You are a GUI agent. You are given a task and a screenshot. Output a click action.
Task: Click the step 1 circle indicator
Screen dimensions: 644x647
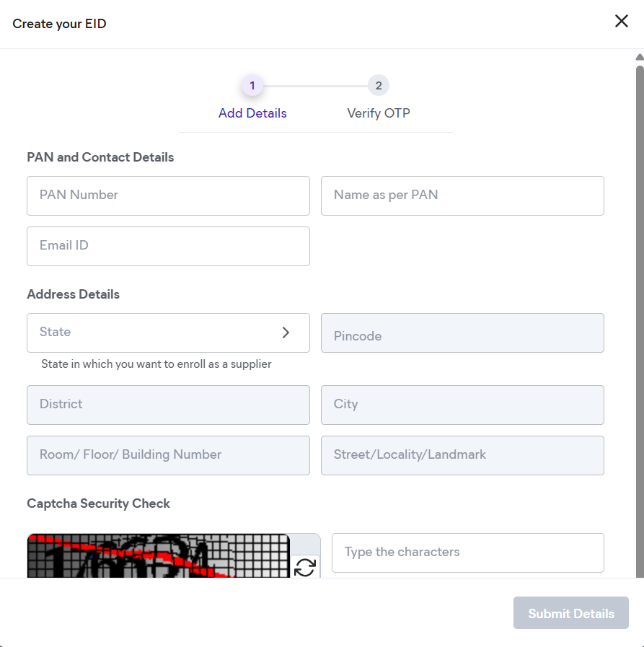(x=252, y=86)
